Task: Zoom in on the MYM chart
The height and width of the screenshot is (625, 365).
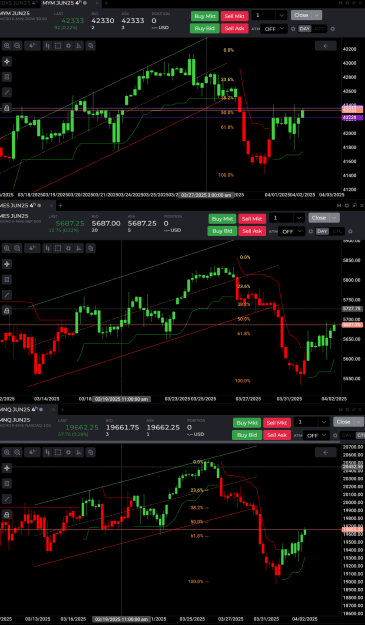Action: 7,46
